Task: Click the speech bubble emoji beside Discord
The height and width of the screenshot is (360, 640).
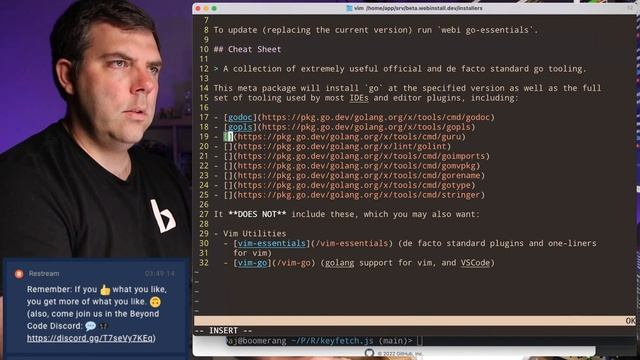Action: point(91,326)
